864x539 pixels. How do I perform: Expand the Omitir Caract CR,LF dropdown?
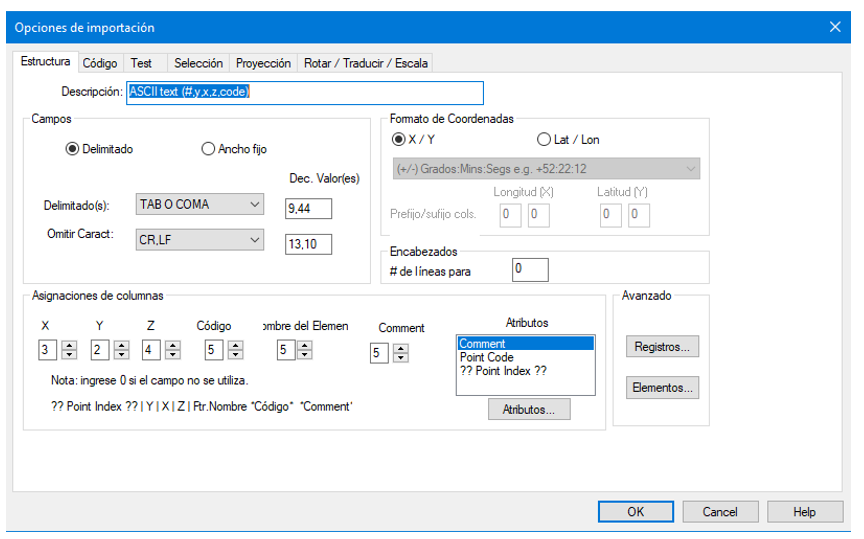coord(199,241)
